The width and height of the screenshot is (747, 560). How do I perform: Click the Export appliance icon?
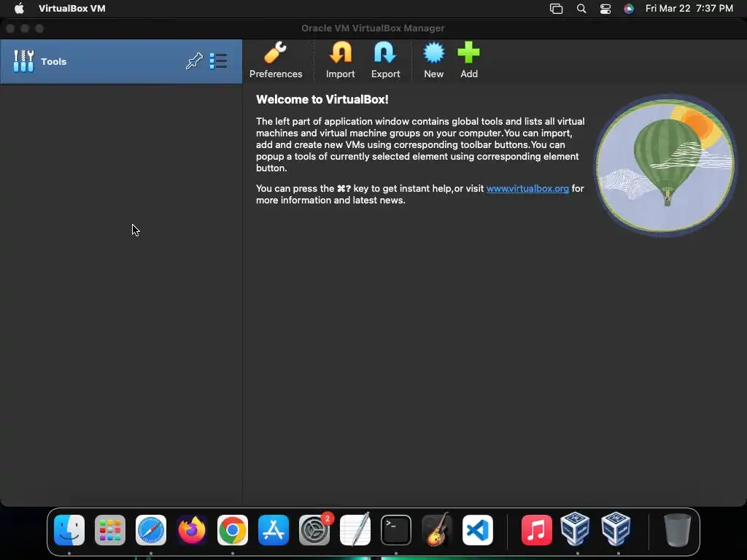385,61
